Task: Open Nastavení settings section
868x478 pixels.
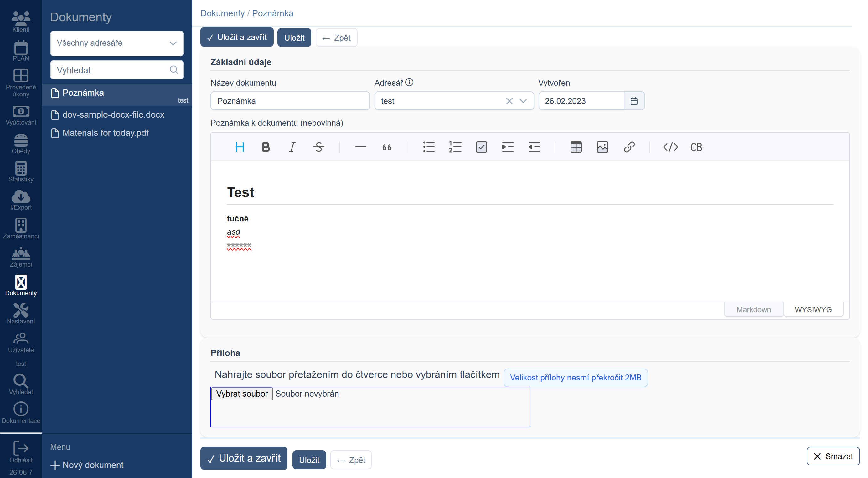Action: pyautogui.click(x=21, y=313)
